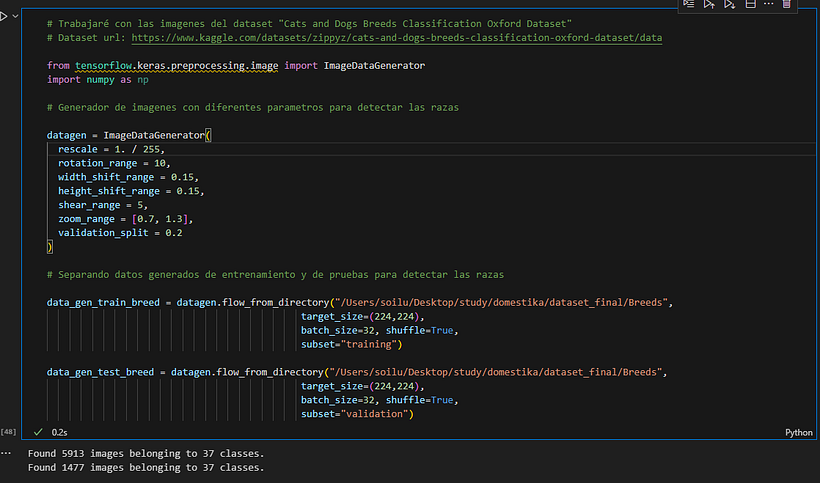Open More Actions ellipsis in cell toolbar
Image resolution: width=820 pixels, height=483 pixels.
[768, 4]
